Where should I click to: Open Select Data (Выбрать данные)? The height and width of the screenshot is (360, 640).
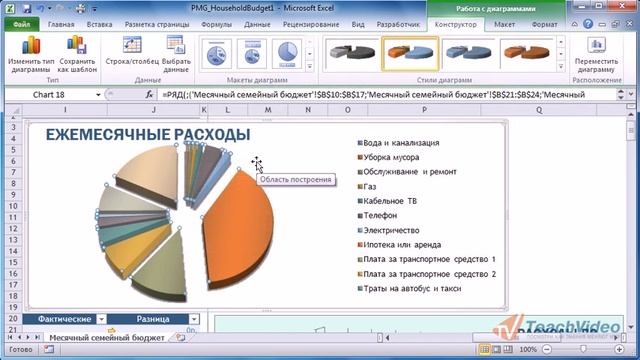tap(176, 55)
